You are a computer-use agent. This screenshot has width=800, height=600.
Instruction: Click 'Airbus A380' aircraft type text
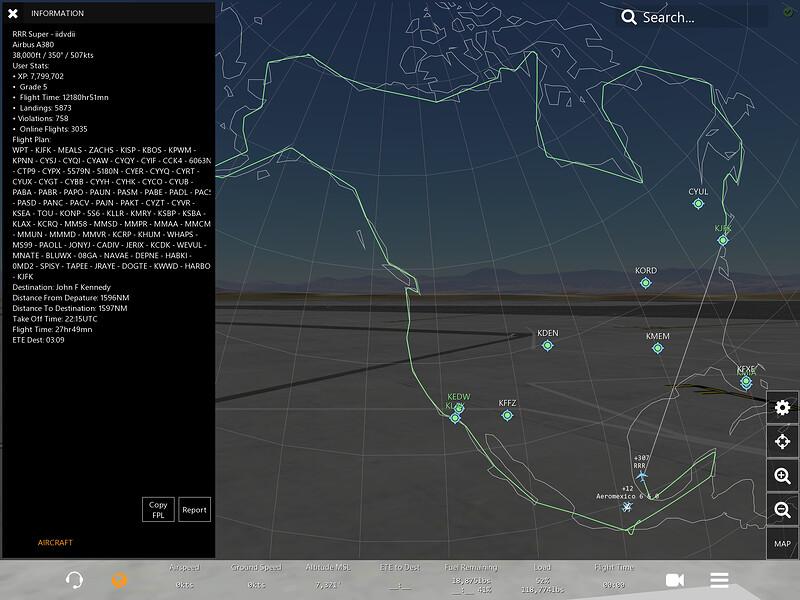point(33,44)
